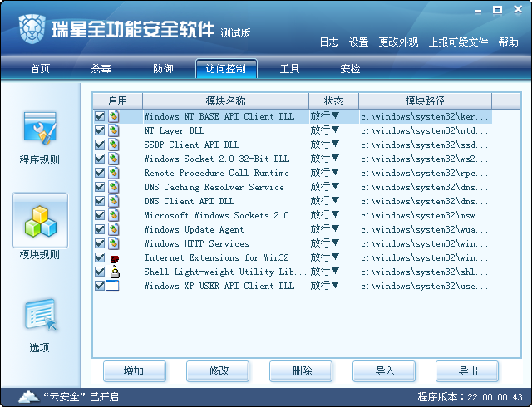Sort by the 模块路径 column header

coord(425,101)
